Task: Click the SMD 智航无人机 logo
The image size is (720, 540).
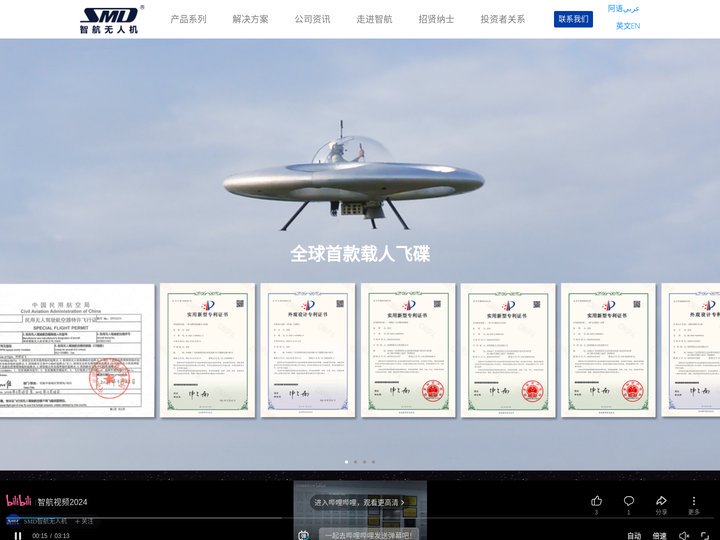Action: [111, 20]
